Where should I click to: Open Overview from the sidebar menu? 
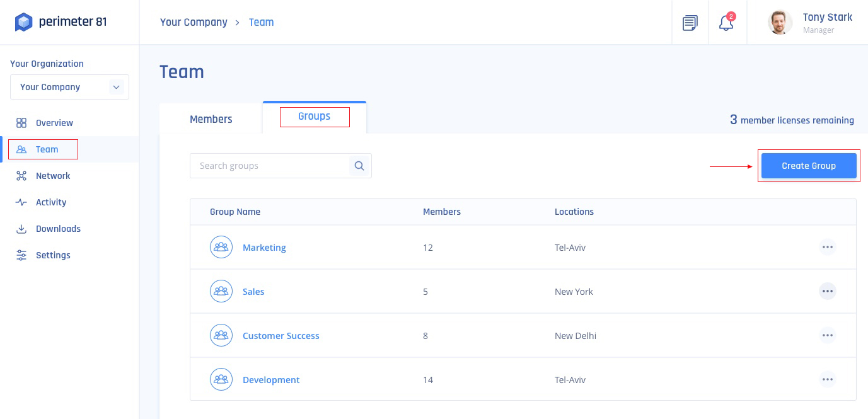point(54,123)
